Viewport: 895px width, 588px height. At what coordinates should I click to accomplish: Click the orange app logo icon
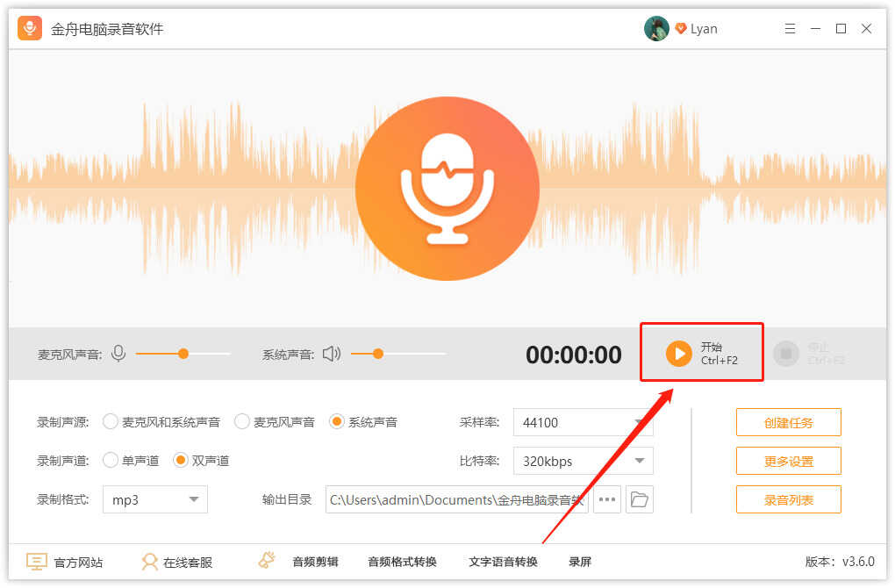[30, 28]
